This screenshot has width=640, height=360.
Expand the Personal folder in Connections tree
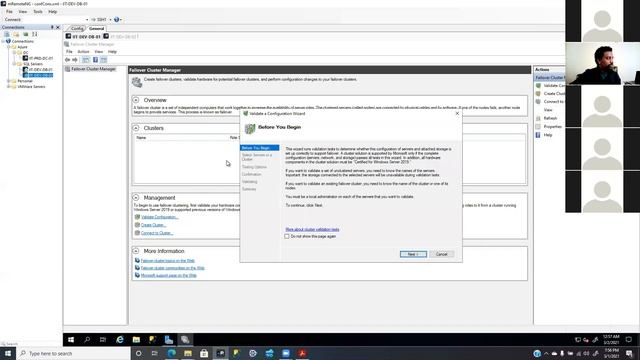9,81
